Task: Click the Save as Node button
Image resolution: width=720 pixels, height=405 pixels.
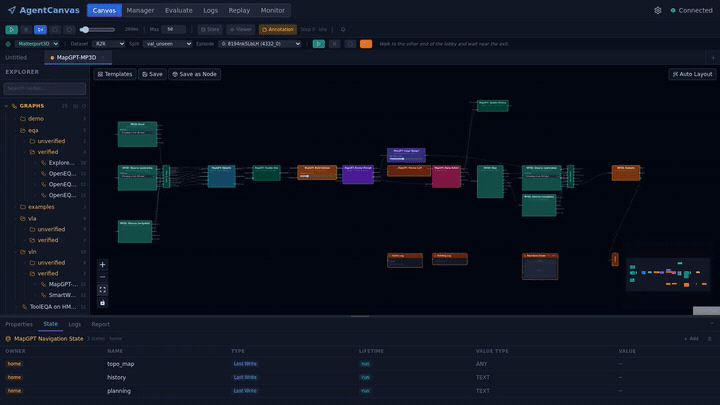Action: (x=195, y=74)
